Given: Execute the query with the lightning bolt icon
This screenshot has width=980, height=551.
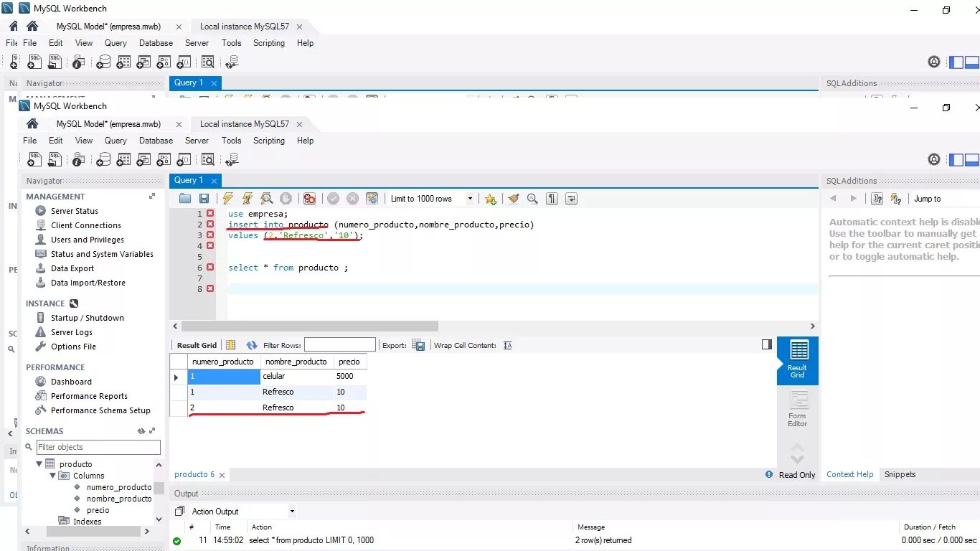Looking at the screenshot, I should pyautogui.click(x=228, y=199).
